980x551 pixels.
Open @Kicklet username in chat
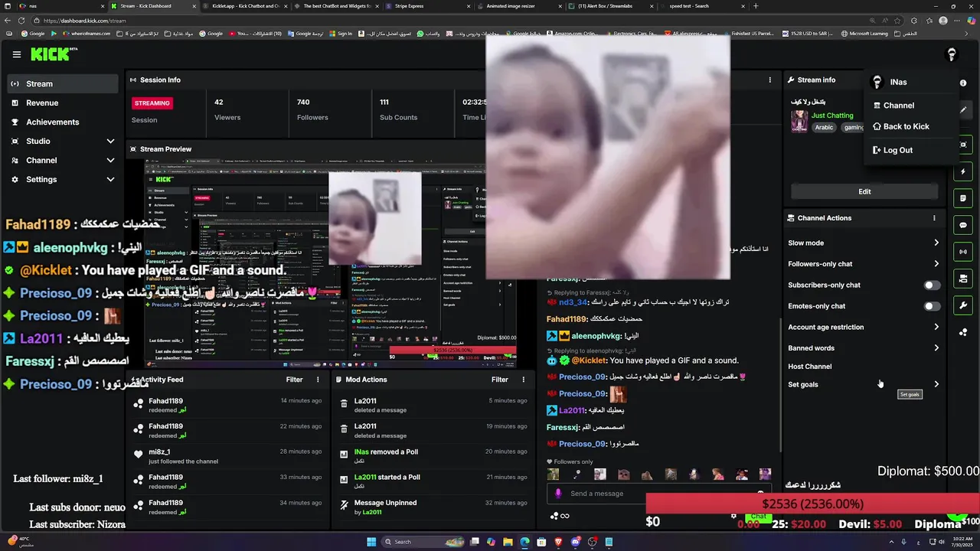pos(589,360)
